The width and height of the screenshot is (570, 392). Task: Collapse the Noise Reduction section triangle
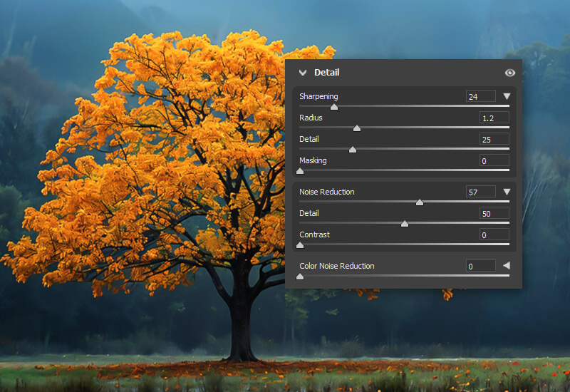click(507, 192)
